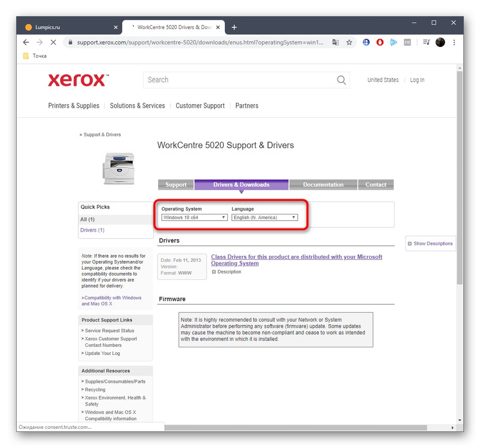The width and height of the screenshot is (480, 448).
Task: Select the Documentation tab
Action: 323,185
